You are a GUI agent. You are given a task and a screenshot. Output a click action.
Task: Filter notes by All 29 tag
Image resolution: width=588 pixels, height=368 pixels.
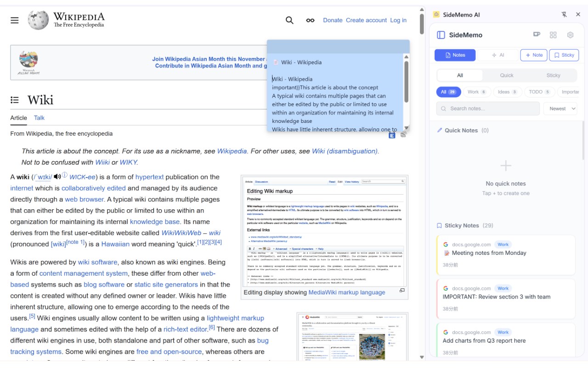coord(448,92)
